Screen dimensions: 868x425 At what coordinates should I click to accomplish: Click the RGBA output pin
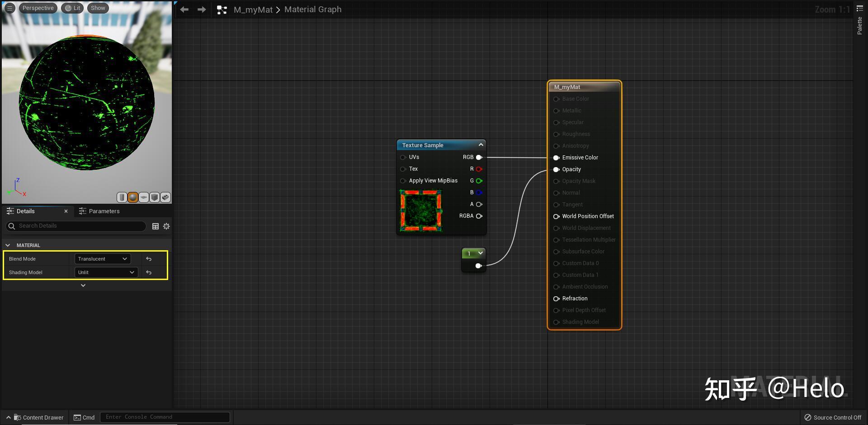(479, 216)
